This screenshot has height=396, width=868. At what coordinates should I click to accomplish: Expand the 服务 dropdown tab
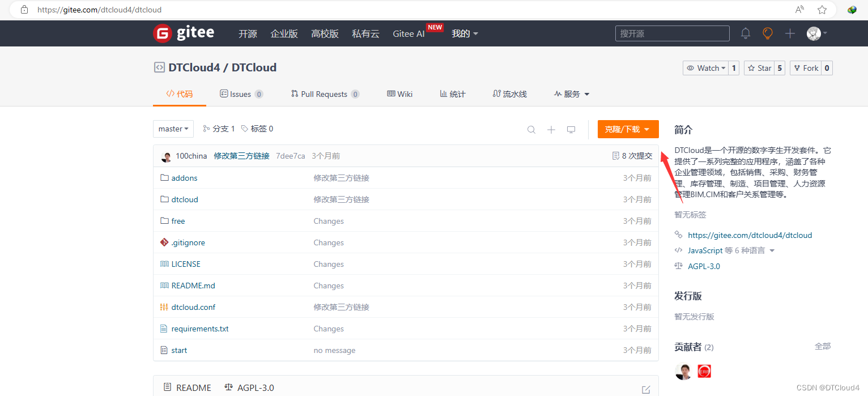point(571,93)
